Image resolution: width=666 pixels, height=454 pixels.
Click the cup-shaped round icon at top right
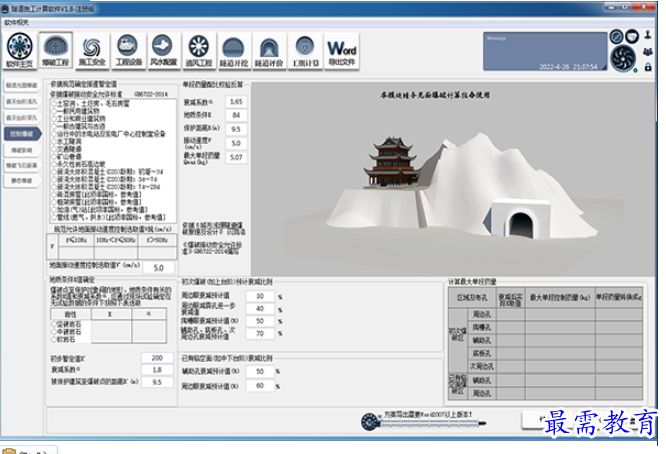click(x=632, y=37)
